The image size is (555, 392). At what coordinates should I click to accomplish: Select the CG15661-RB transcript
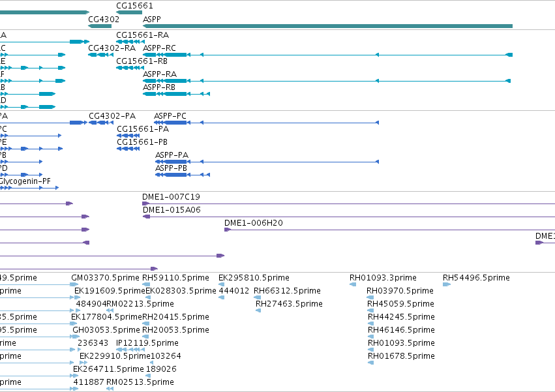130,68
